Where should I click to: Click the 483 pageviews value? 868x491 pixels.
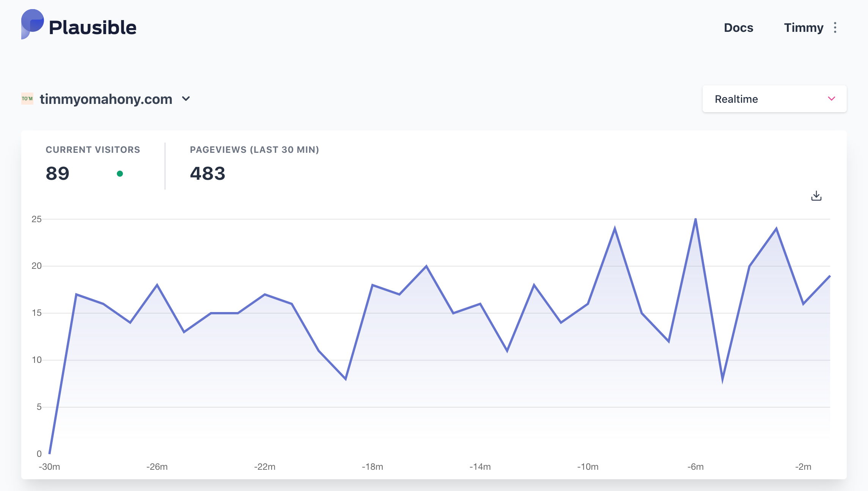(x=208, y=174)
